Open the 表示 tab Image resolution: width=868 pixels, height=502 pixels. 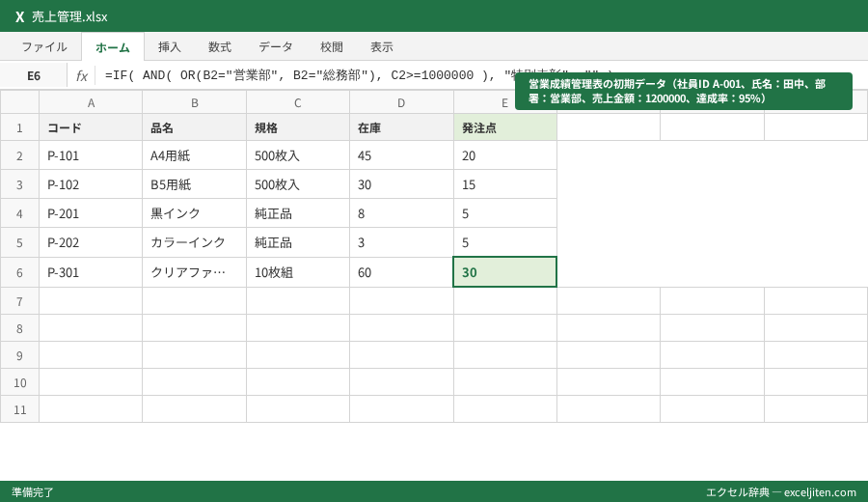(382, 47)
